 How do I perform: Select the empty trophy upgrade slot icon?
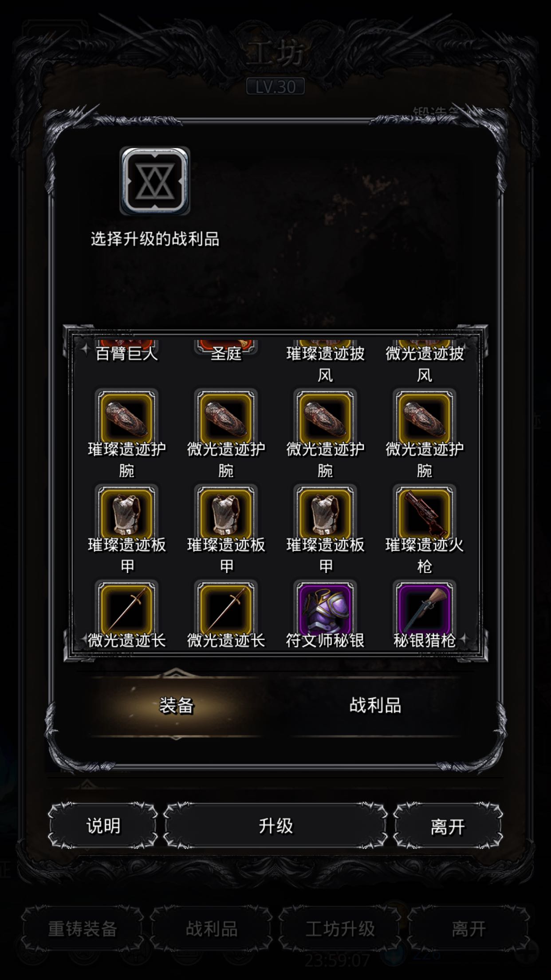coord(155,181)
